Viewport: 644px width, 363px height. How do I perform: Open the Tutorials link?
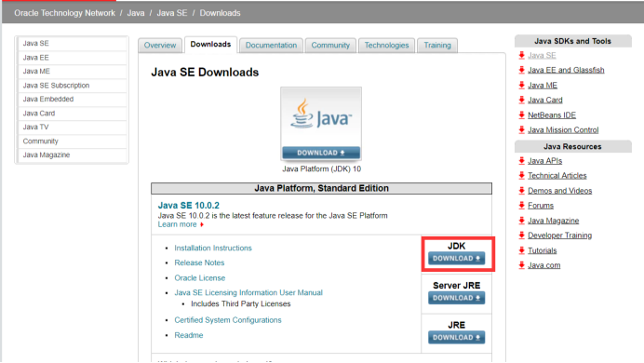tap(543, 250)
